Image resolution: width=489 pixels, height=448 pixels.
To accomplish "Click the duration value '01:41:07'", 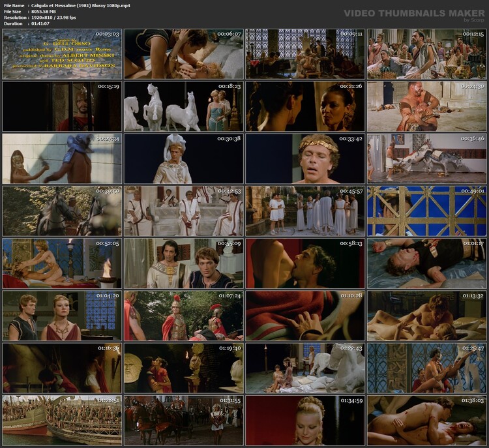I will (x=40, y=23).
